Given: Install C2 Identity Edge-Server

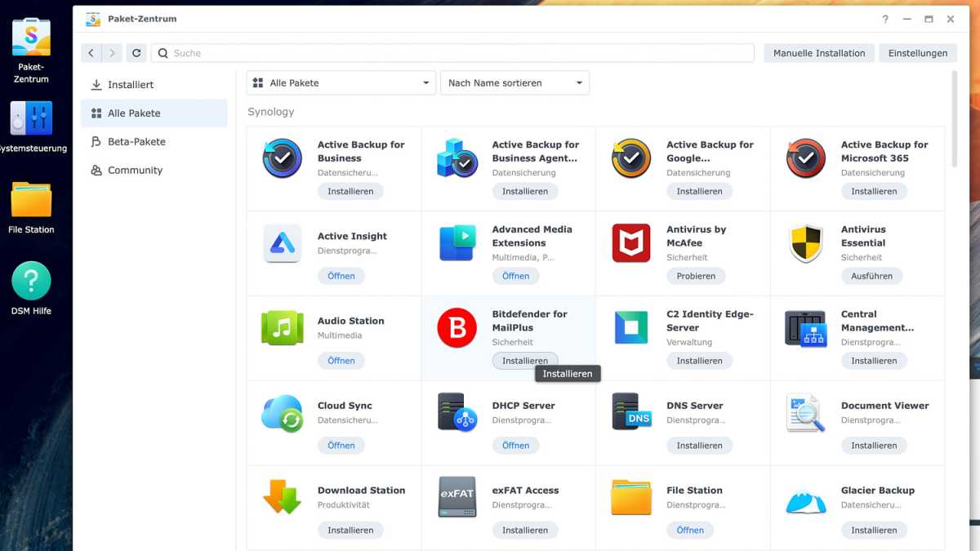Looking at the screenshot, I should [699, 361].
